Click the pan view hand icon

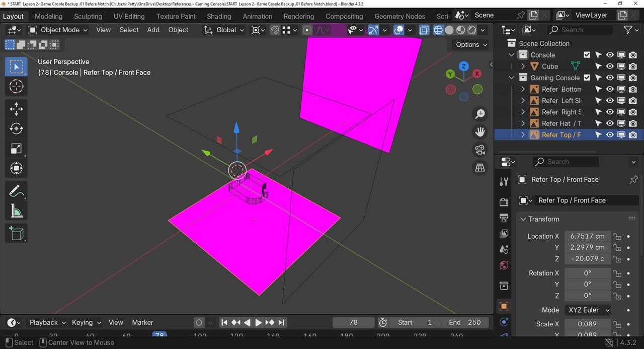point(480,132)
